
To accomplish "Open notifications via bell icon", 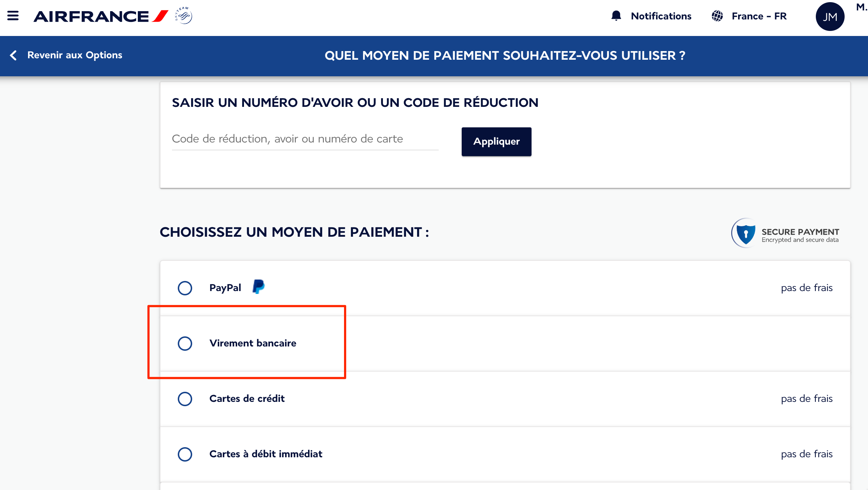I will coord(616,16).
